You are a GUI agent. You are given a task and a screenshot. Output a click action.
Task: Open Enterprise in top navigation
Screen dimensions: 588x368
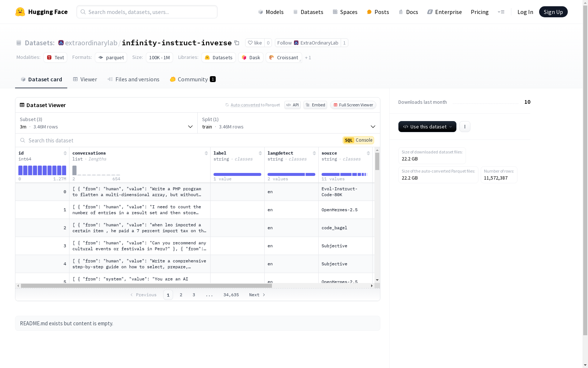[444, 12]
